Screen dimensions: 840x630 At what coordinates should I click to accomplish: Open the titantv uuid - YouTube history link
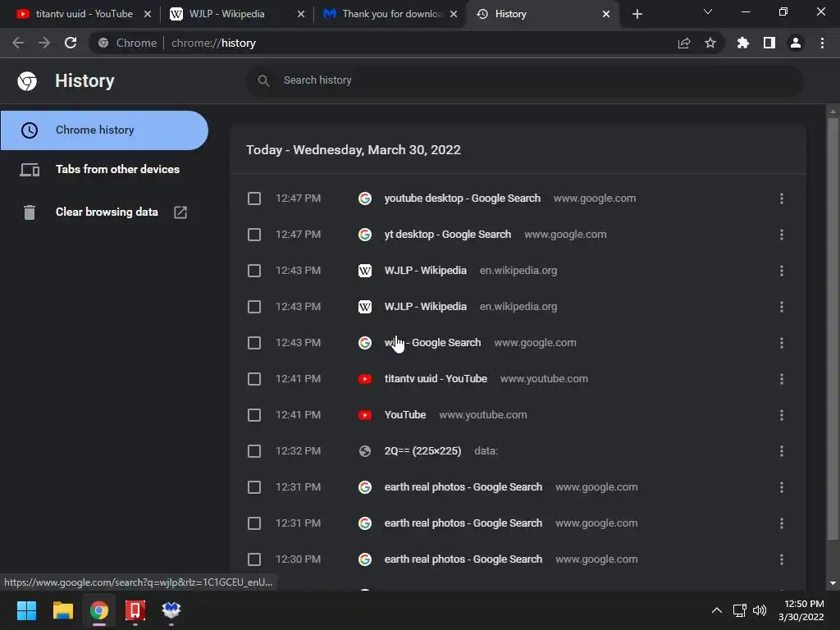click(x=436, y=379)
